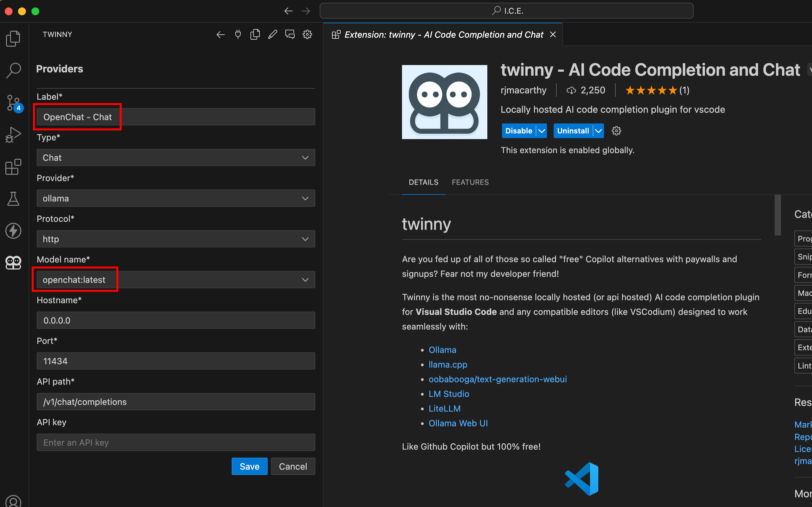
Task: Select the Extension: twinny editor tab
Action: point(443,35)
